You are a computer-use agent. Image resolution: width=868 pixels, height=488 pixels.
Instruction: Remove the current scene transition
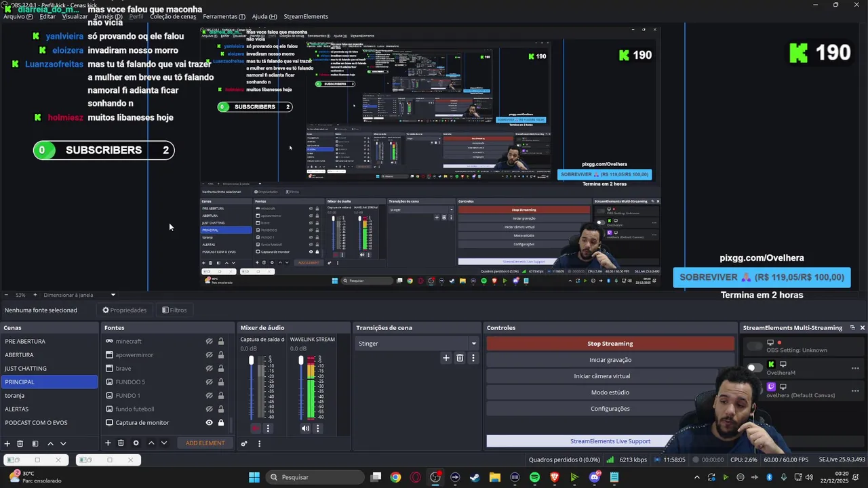click(x=460, y=358)
